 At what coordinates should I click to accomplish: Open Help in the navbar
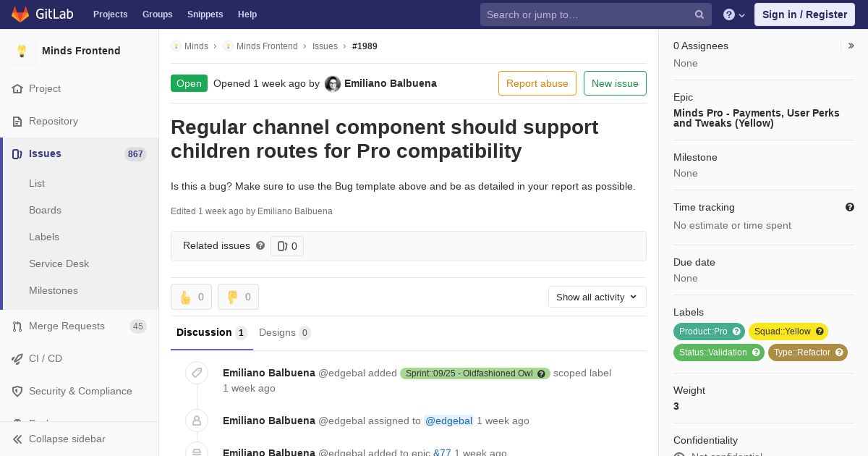(x=247, y=14)
